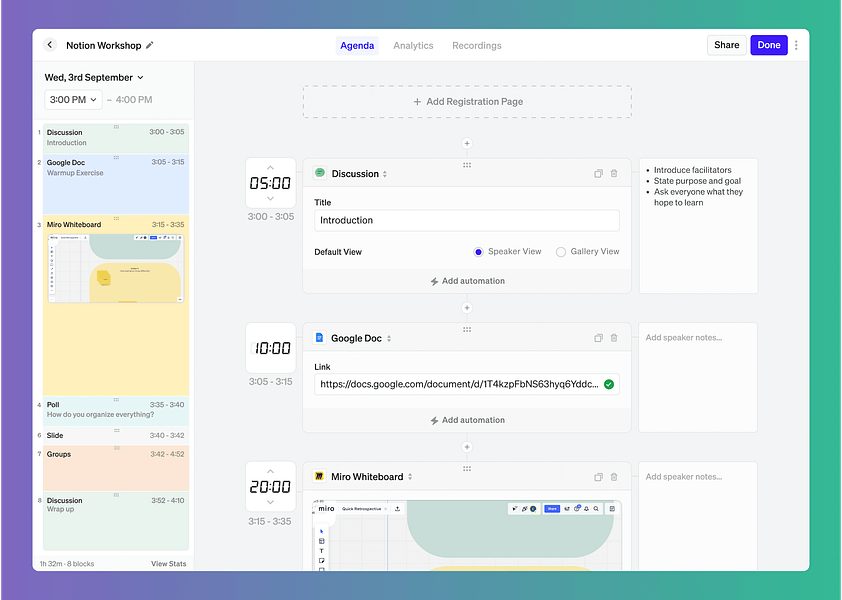
Task: Change the Discussion block type selector
Action: pos(384,174)
